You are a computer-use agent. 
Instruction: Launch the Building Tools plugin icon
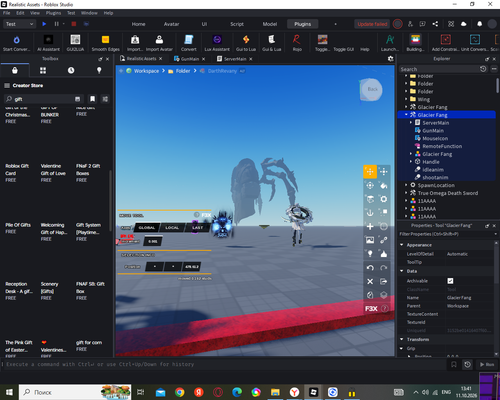click(x=415, y=40)
